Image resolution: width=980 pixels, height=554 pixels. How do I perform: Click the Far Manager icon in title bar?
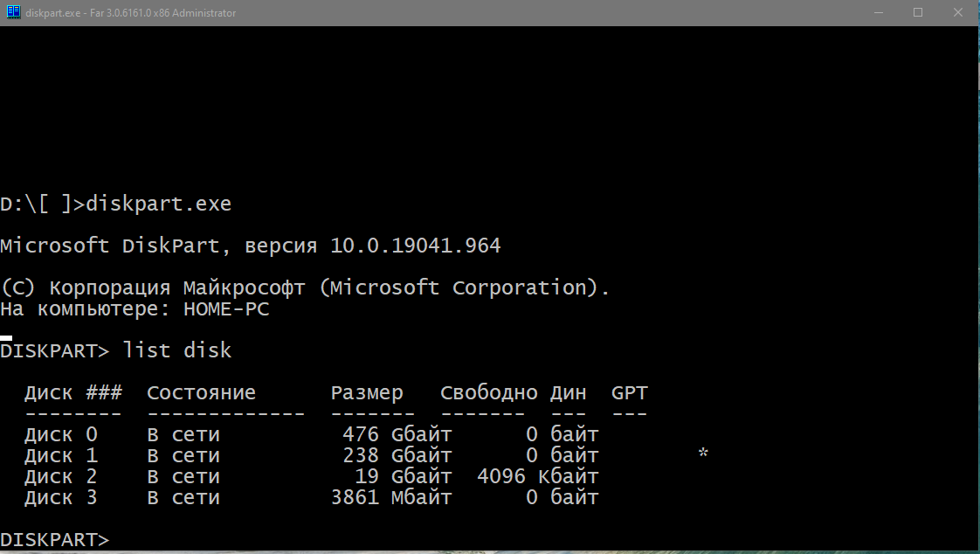[x=13, y=12]
